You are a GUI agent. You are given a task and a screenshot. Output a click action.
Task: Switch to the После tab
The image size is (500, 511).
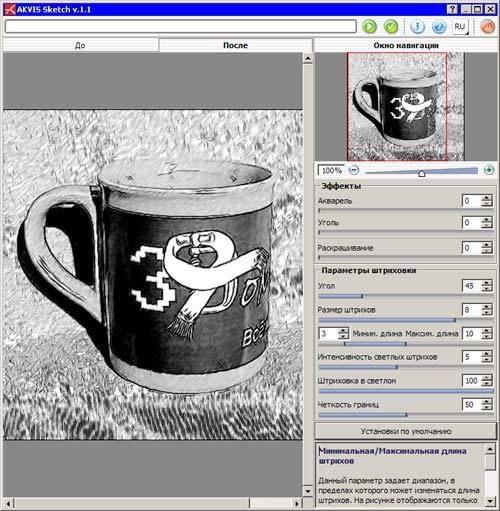(235, 45)
